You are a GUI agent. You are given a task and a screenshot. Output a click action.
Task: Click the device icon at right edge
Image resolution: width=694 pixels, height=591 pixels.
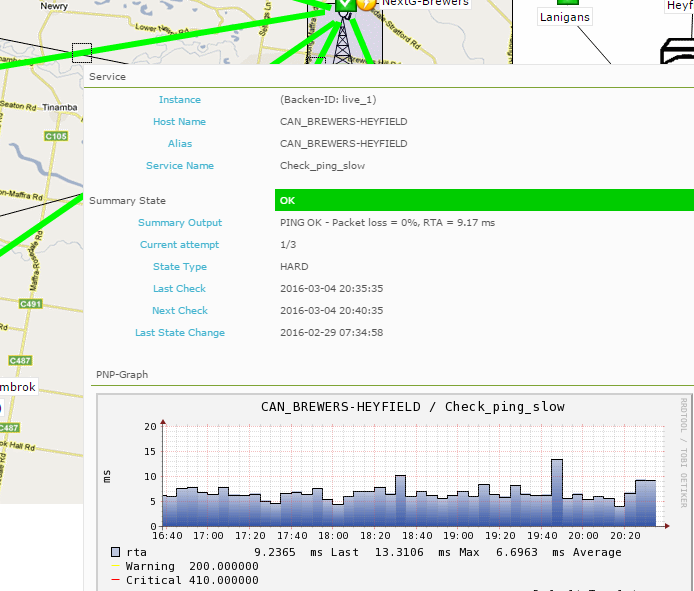click(677, 51)
